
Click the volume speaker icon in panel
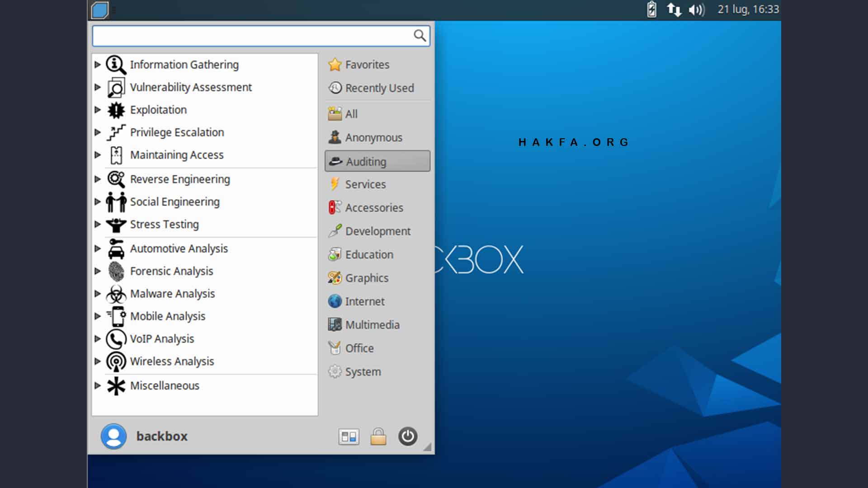click(697, 9)
